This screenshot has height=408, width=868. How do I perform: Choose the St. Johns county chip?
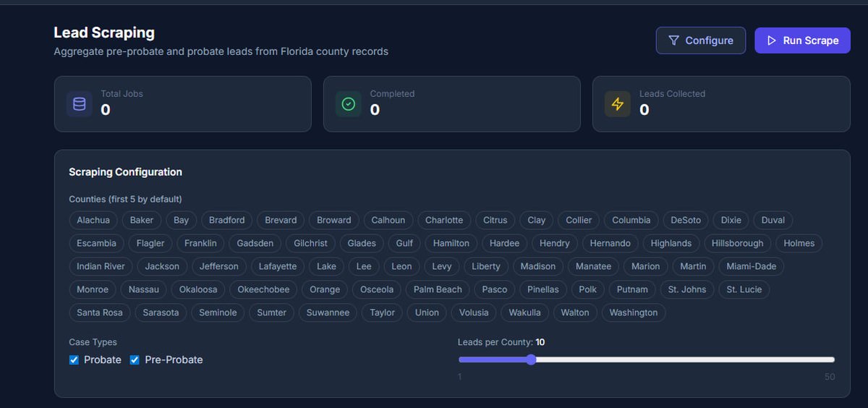click(x=687, y=289)
